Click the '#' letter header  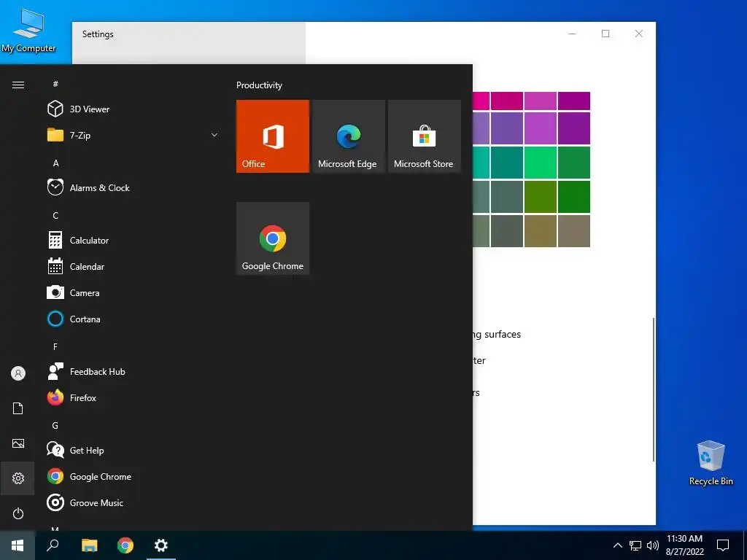click(55, 84)
